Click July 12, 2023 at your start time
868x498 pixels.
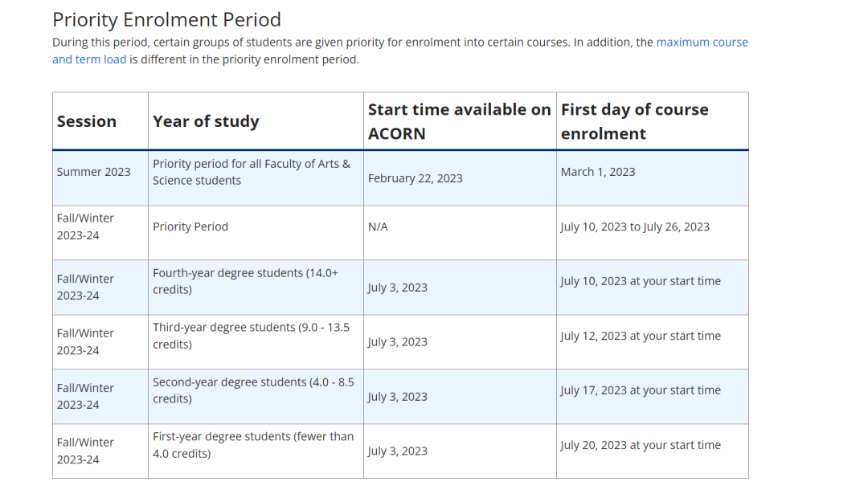(641, 336)
